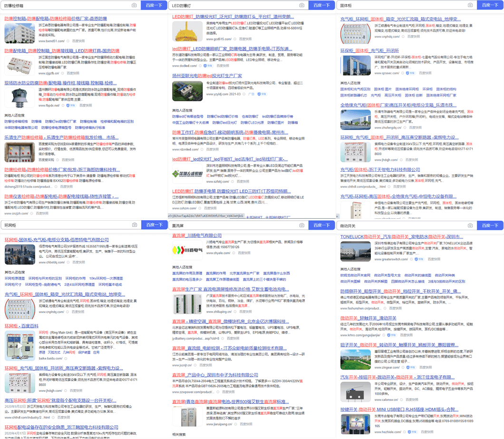
Task: Select related search 微动开关型号大全
Action: coord(387,275)
